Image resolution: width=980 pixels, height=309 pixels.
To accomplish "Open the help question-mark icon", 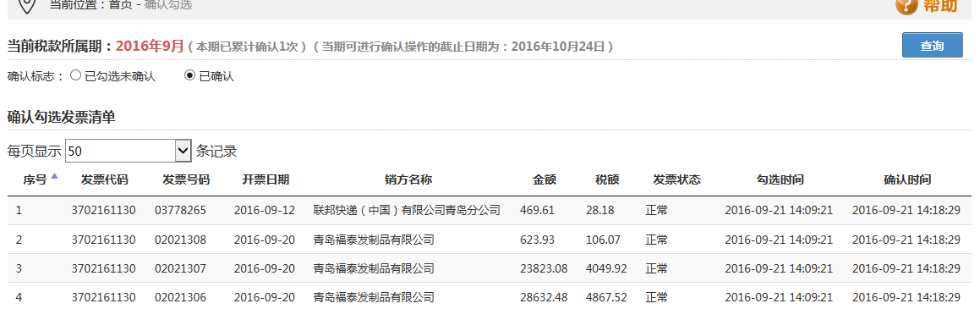I will point(906,6).
